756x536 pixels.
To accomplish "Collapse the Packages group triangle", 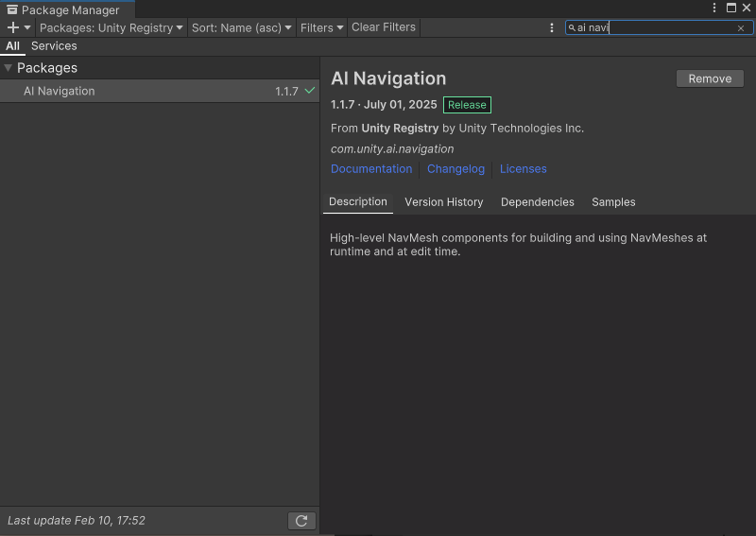I will tap(9, 68).
